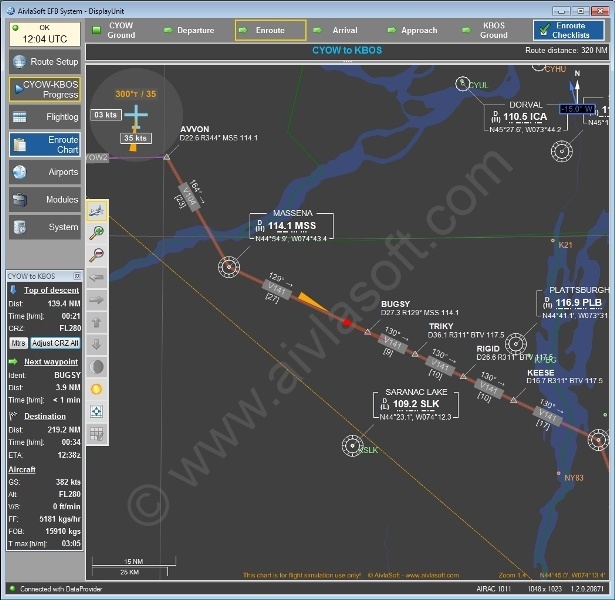Click the MASSENA 114.1 MSS info box
Image resolution: width=615 pixels, height=600 pixels.
coord(291,226)
